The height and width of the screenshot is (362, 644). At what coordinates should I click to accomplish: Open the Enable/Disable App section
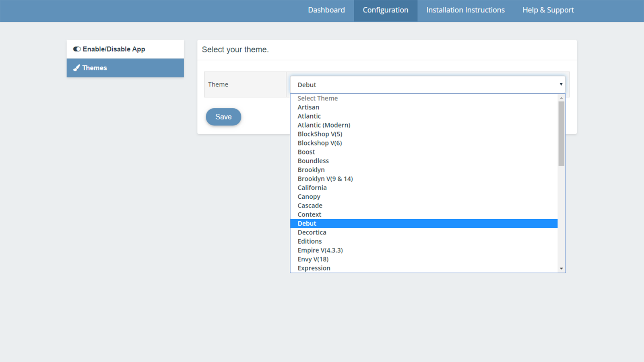pyautogui.click(x=125, y=49)
